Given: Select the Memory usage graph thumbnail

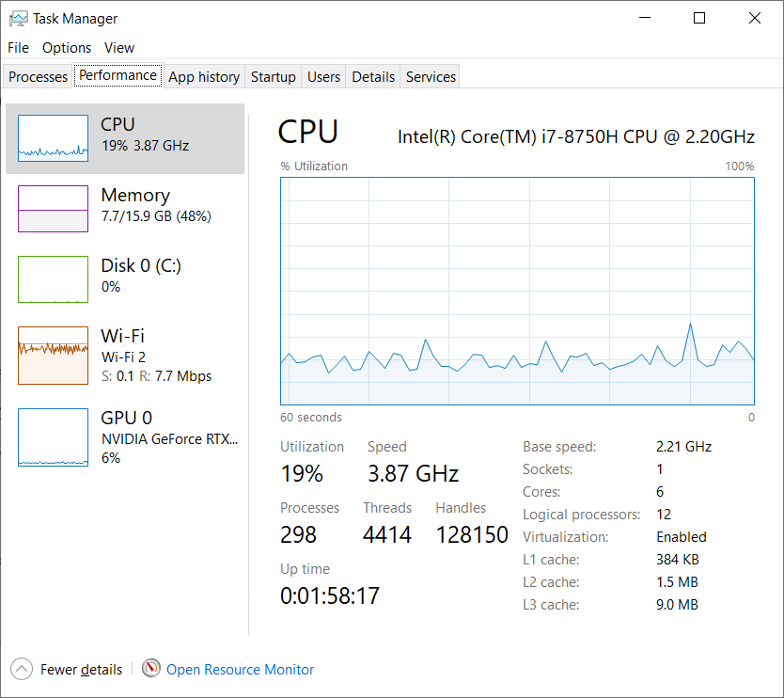Looking at the screenshot, I should pyautogui.click(x=53, y=209).
